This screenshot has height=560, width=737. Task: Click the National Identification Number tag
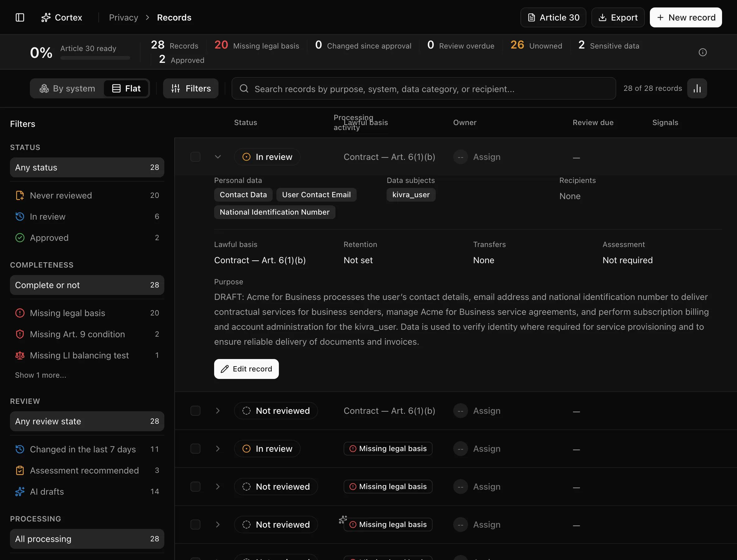275,212
